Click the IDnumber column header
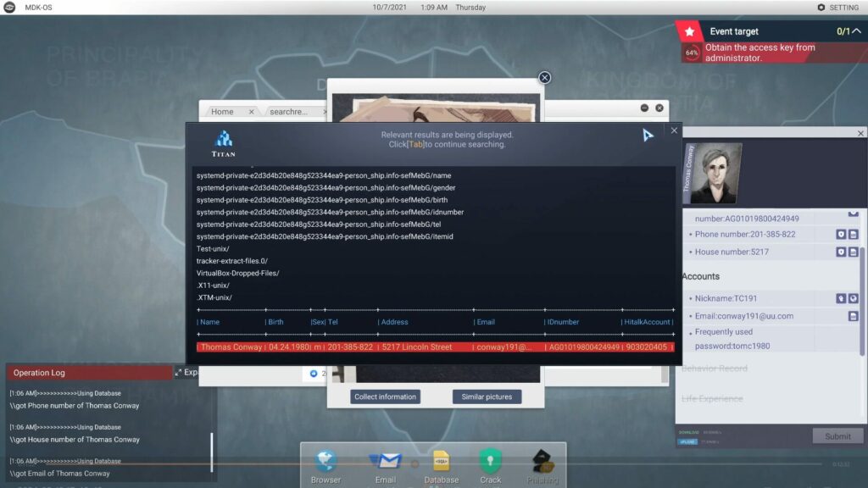Image resolution: width=868 pixels, height=488 pixels. pyautogui.click(x=563, y=322)
